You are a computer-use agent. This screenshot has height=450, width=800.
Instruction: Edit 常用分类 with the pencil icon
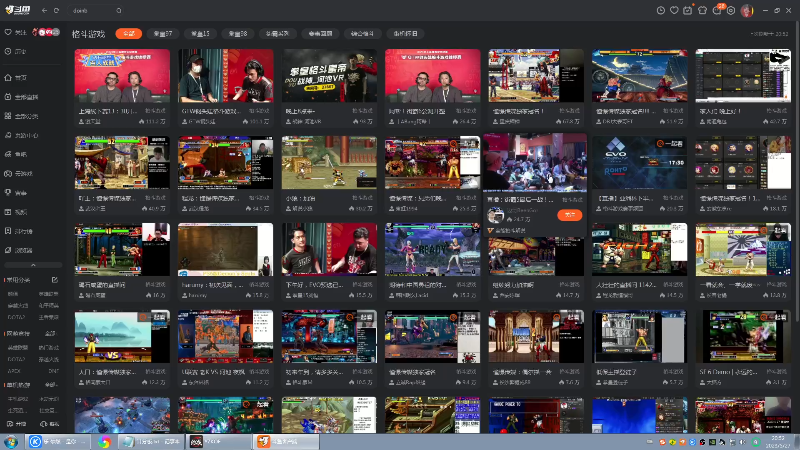(55, 280)
